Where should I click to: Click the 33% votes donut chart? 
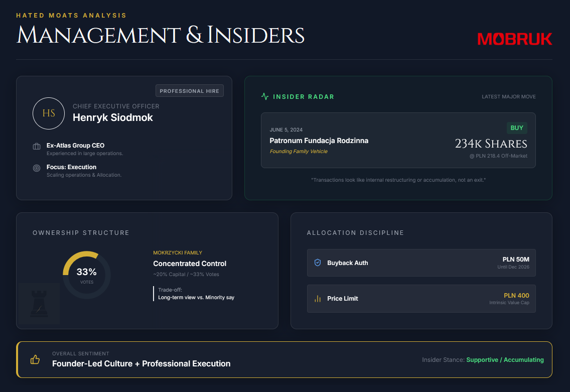[x=86, y=275]
